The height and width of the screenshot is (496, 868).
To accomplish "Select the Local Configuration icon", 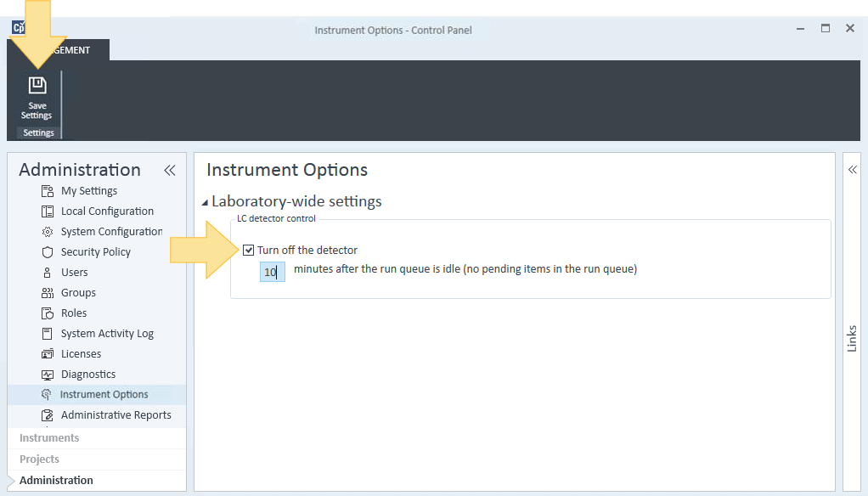I will click(x=48, y=211).
